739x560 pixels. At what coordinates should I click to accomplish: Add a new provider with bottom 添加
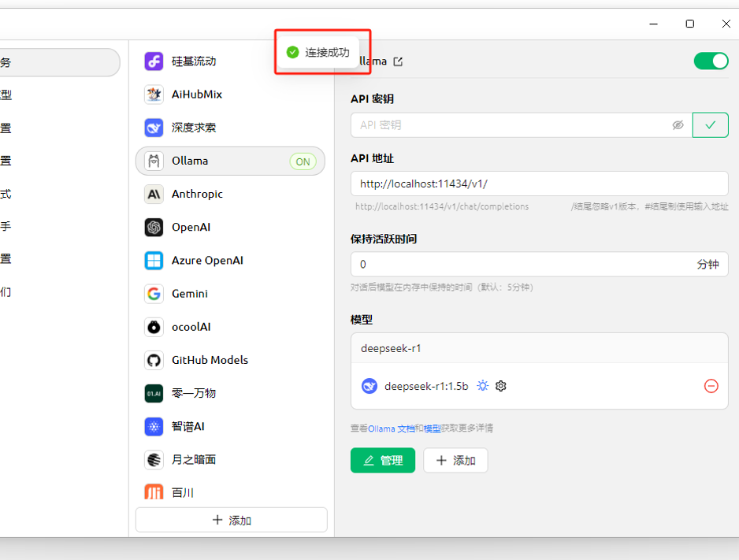click(x=232, y=520)
